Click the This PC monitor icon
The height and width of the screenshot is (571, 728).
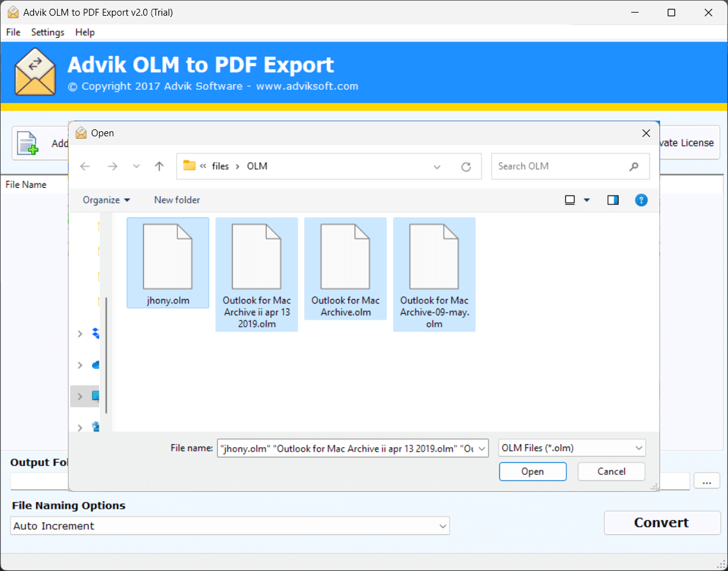click(x=96, y=396)
